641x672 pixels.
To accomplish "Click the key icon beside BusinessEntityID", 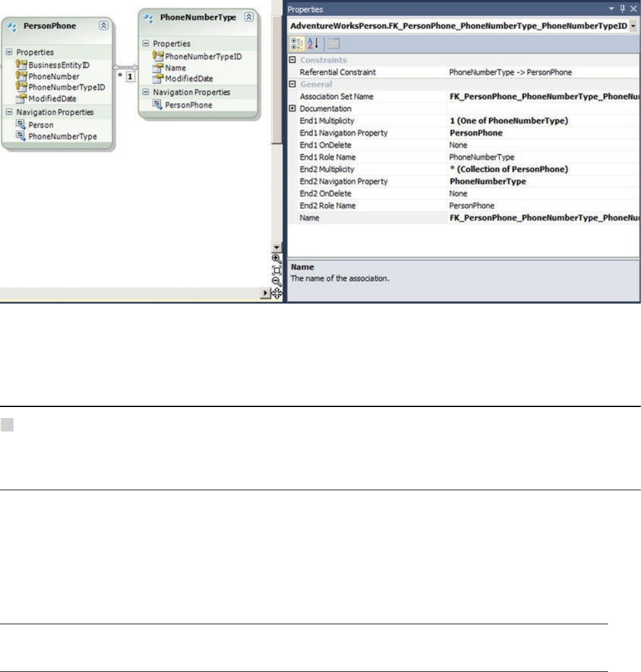I will (21, 65).
